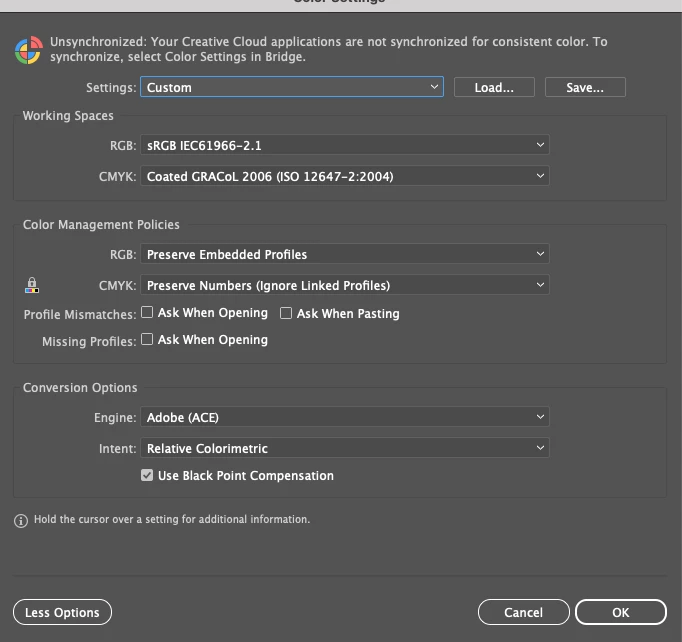This screenshot has width=682, height=642.
Task: Click the CMYK policy lock icon
Action: coord(32,285)
